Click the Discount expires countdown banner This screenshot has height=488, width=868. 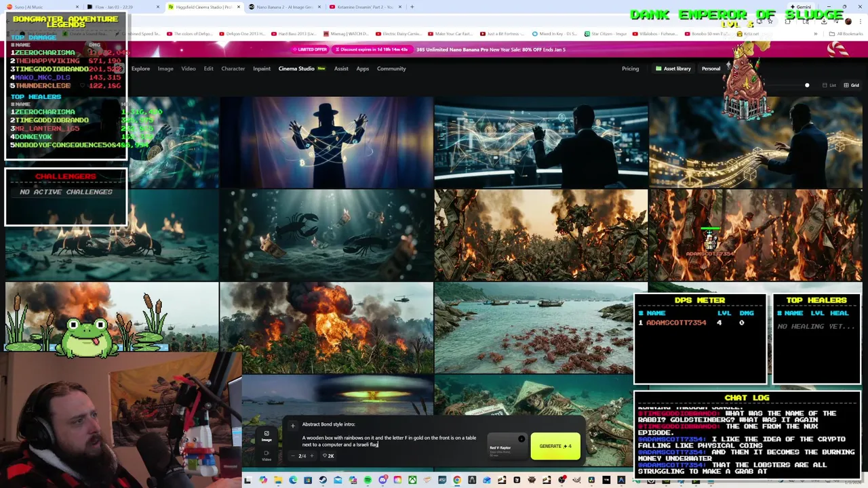372,49
